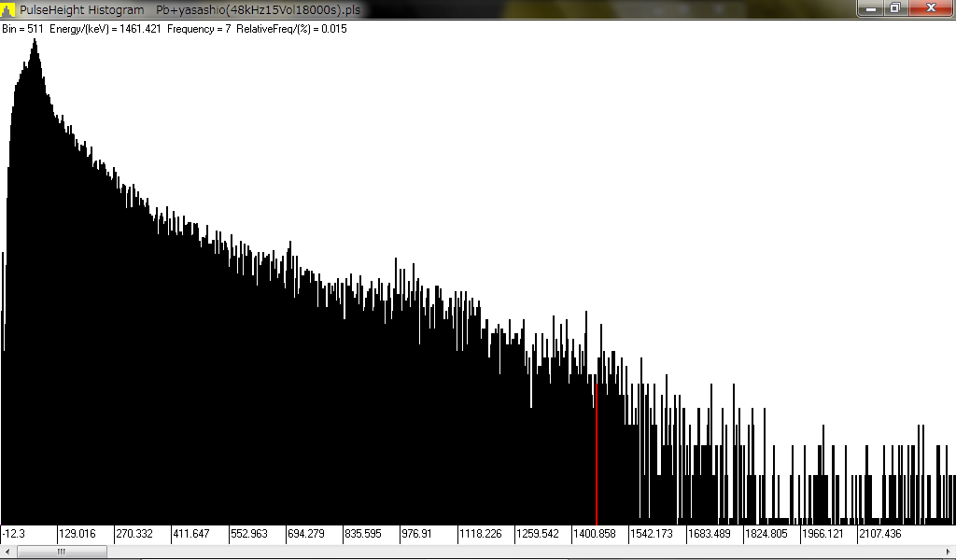Viewport: 956px width, 560px height.
Task: Click the 'Bin = 511' status readout
Action: tap(22, 29)
